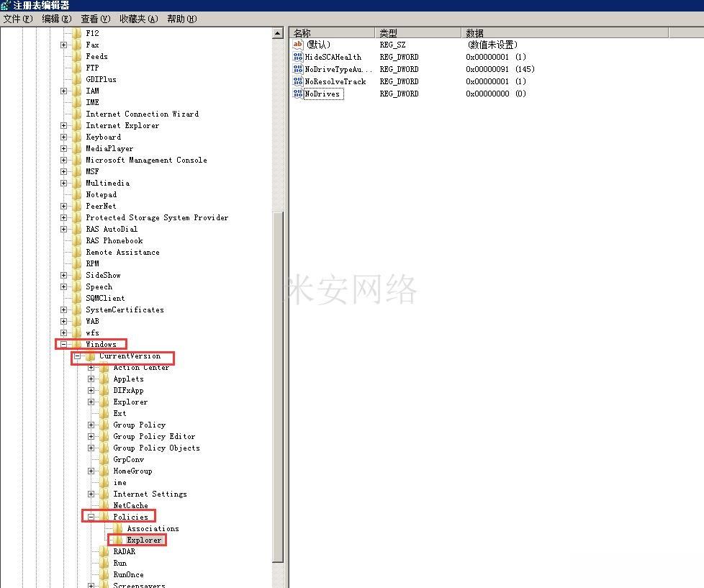Select the Group Policy Objects key

click(x=156, y=448)
